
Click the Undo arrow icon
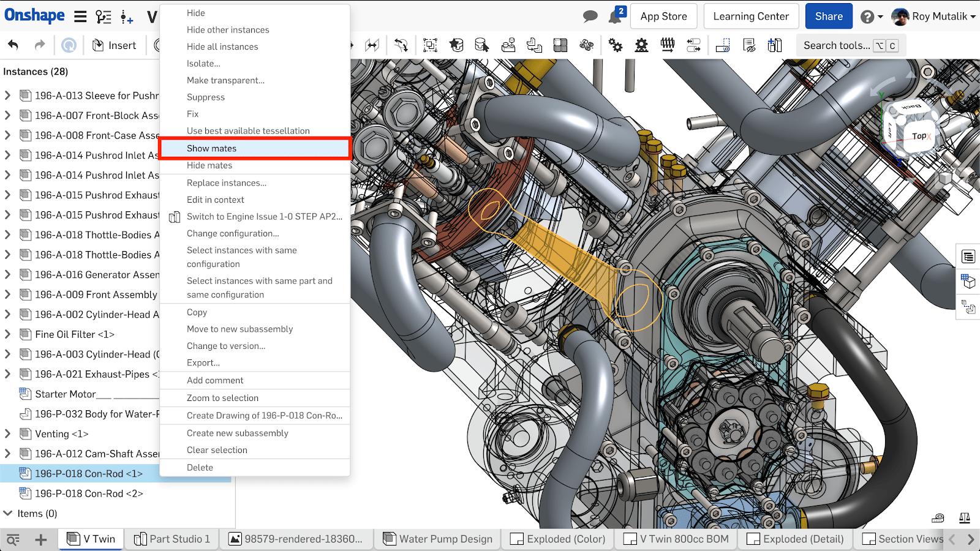[x=13, y=45]
